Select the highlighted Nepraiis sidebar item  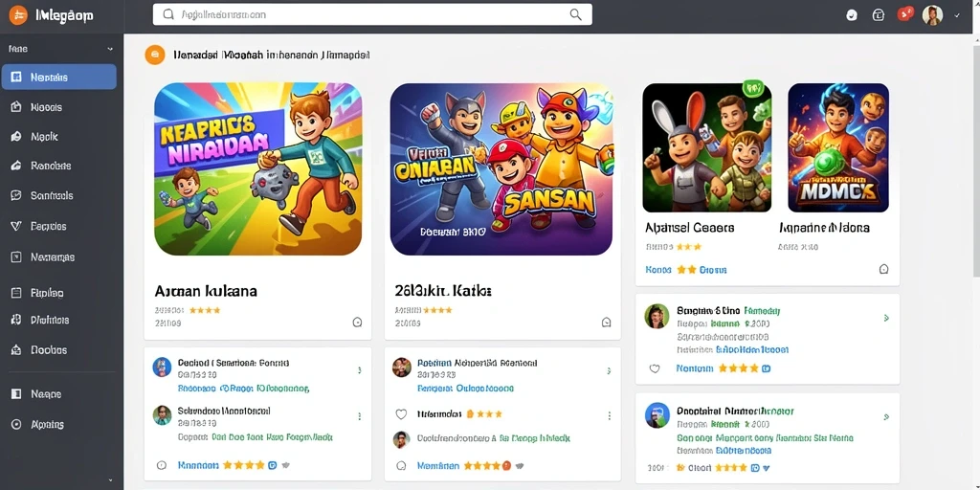(x=59, y=77)
